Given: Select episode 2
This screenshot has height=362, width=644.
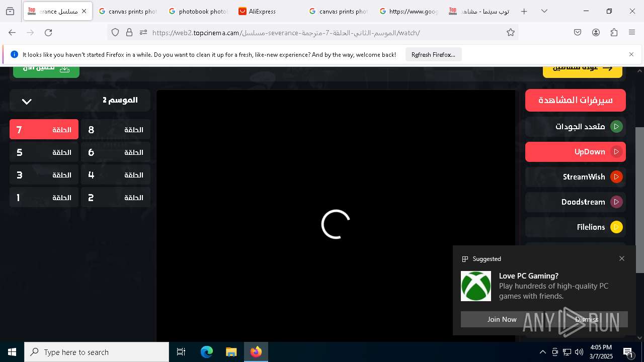Looking at the screenshot, I should [x=116, y=198].
